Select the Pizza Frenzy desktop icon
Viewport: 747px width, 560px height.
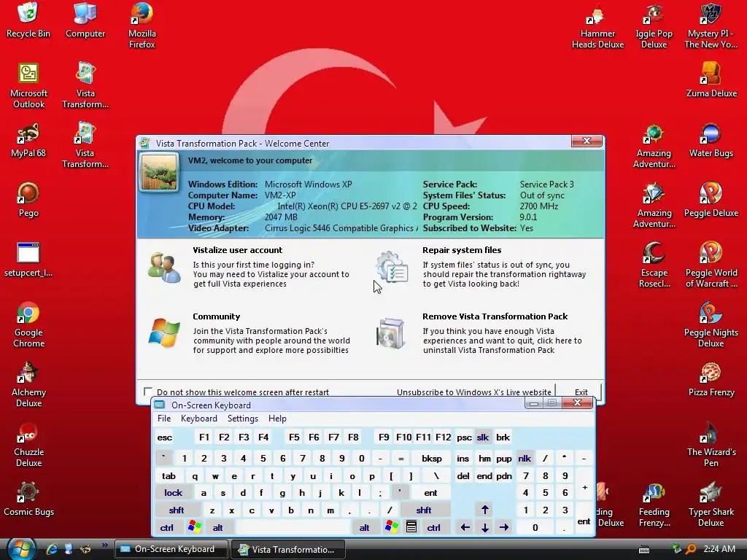[711, 379]
